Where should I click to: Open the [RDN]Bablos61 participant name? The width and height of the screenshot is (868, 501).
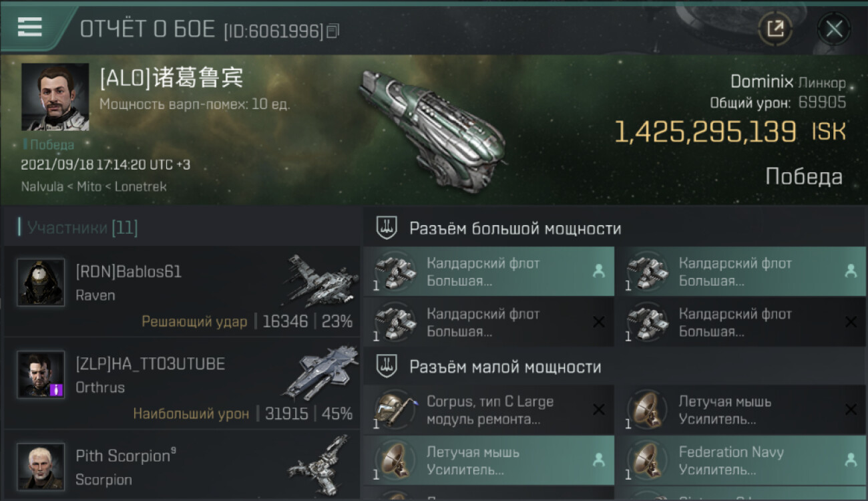pyautogui.click(x=129, y=272)
